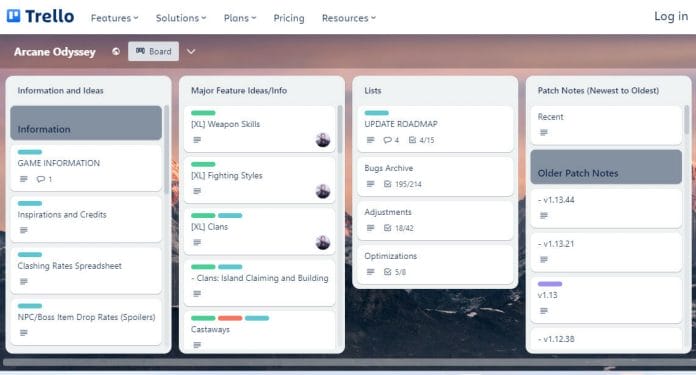
Task: Click the Information and Ideas list title
Action: coord(60,91)
